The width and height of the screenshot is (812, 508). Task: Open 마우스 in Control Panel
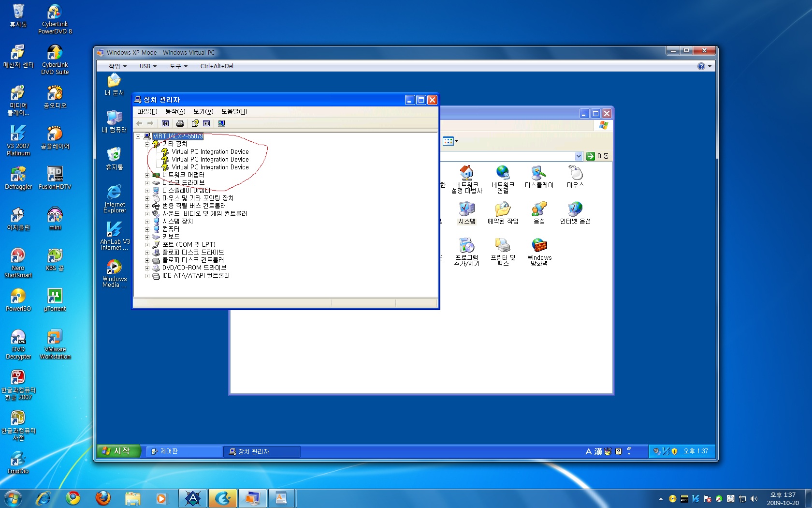(x=575, y=177)
